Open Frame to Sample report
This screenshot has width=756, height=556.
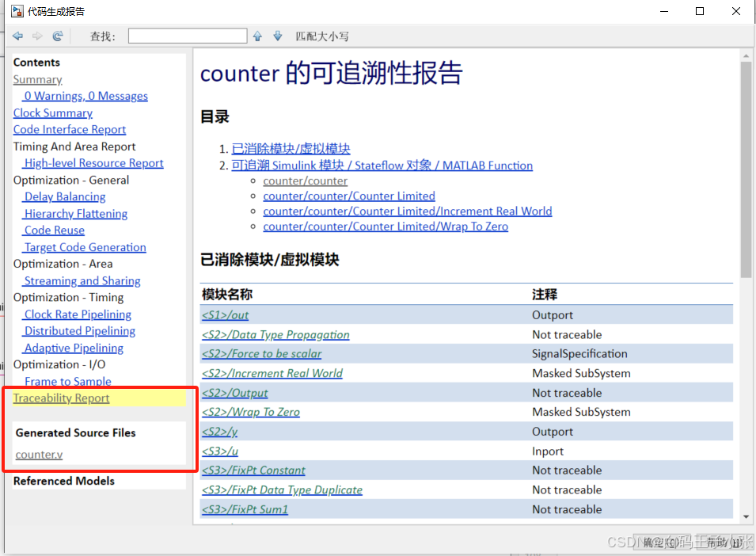pos(68,382)
